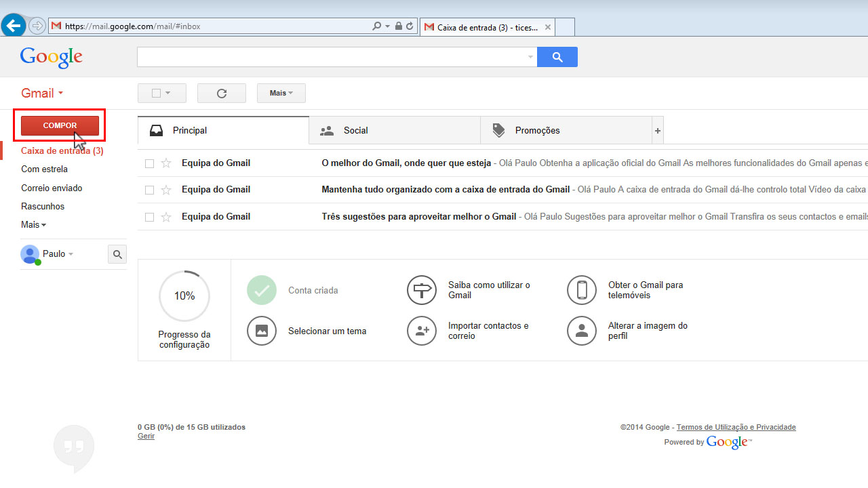
Task: Click the add-person Importar contactos icon
Action: [x=422, y=331]
